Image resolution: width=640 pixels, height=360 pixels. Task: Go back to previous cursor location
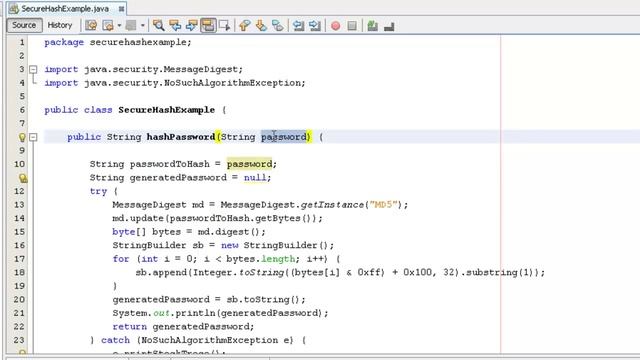click(x=108, y=26)
